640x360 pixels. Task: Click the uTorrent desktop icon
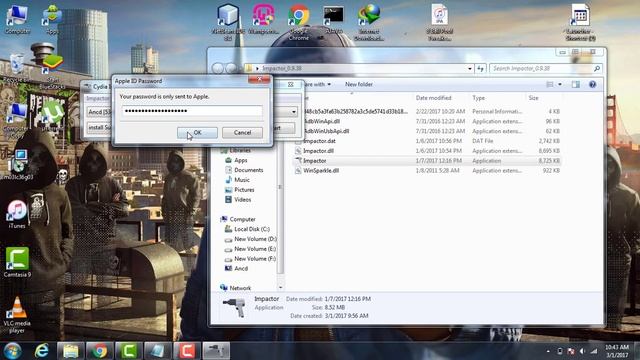click(52, 115)
